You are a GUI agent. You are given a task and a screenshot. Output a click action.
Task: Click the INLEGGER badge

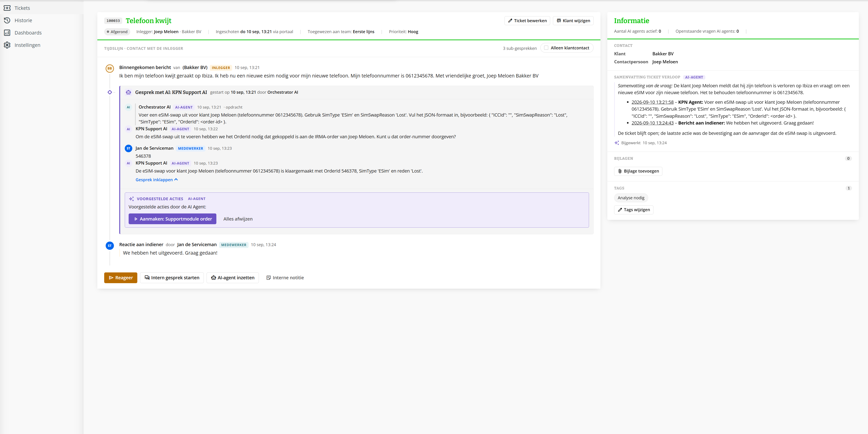pos(221,68)
